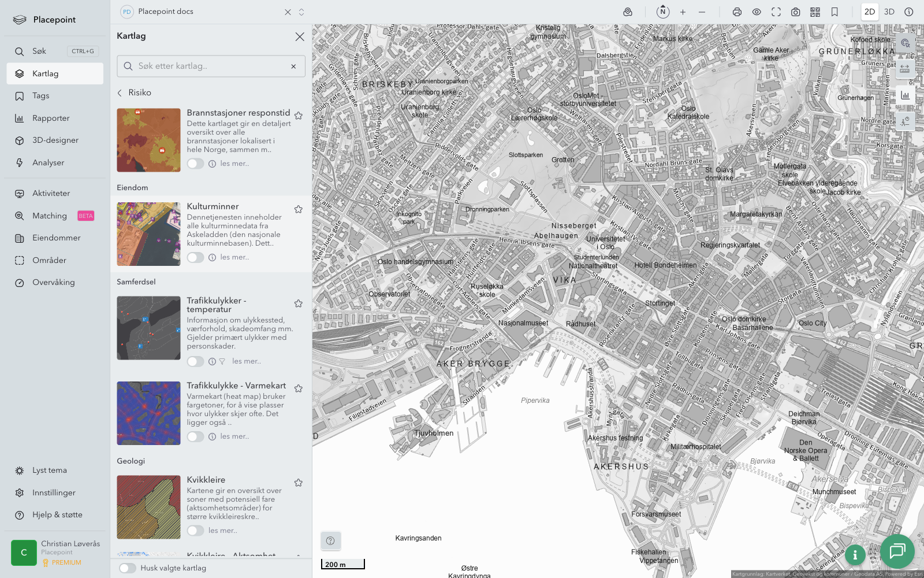Switch to 3D map view
Screen dimensions: 924x578
click(889, 12)
